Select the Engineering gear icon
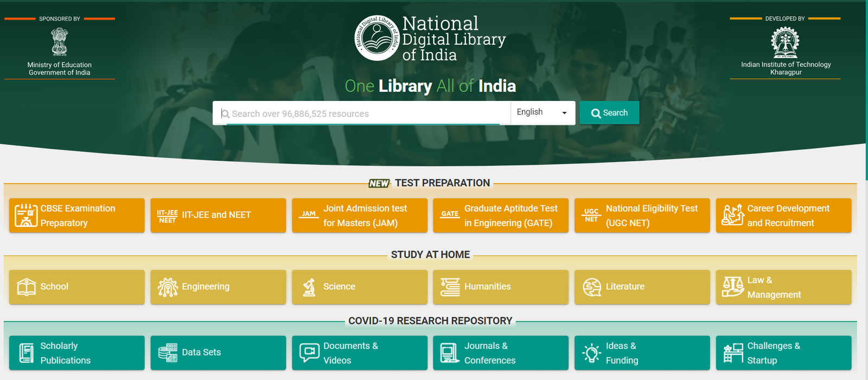Image resolution: width=868 pixels, height=380 pixels. (168, 287)
